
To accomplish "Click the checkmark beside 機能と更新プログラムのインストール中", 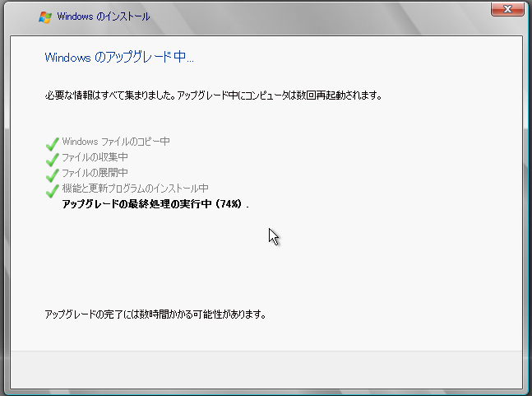I will (53, 190).
